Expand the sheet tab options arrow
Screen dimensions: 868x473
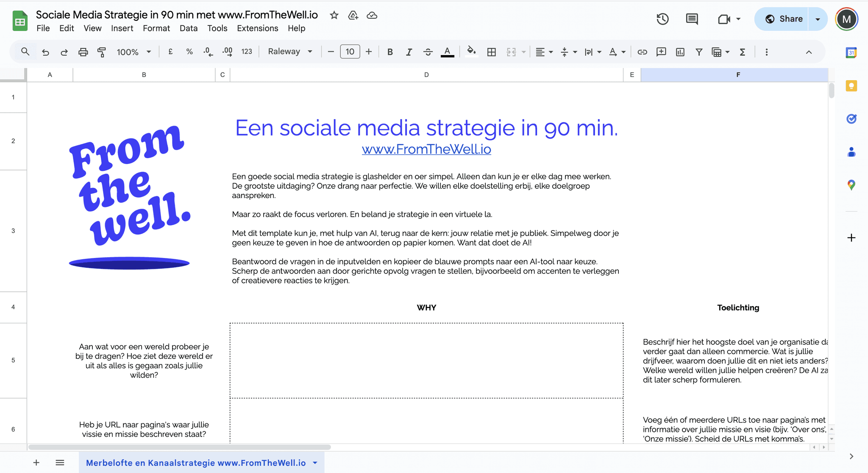(315, 463)
